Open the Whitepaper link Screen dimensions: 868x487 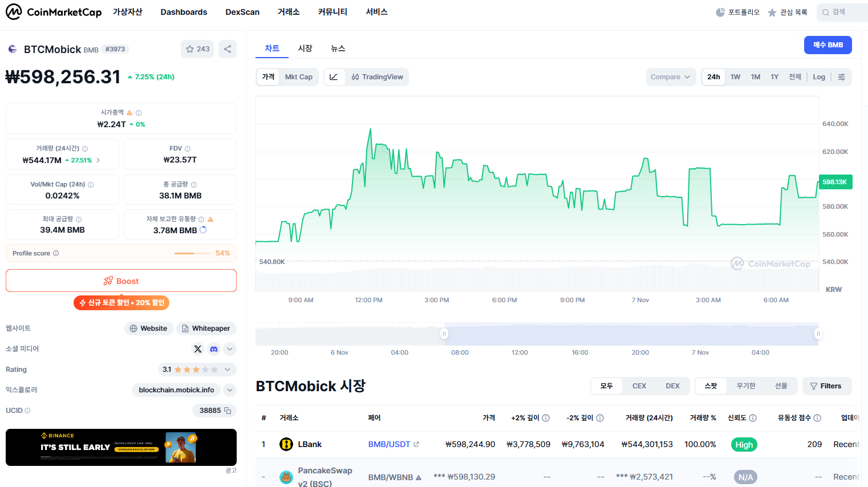tap(206, 328)
